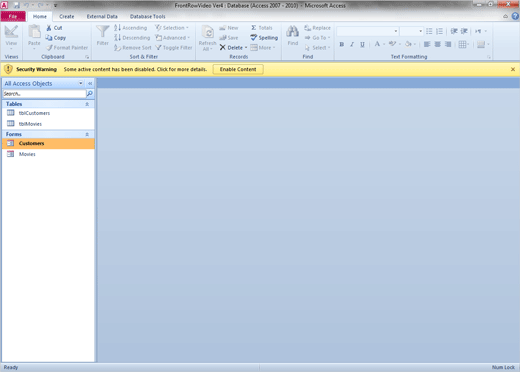Align text right
The width and height of the screenshot is (520, 372).
click(x=448, y=44)
